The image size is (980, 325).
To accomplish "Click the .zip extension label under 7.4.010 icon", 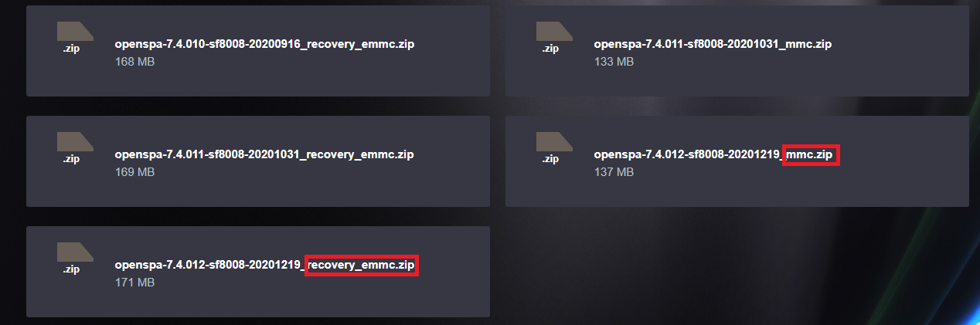I will pos(71,48).
